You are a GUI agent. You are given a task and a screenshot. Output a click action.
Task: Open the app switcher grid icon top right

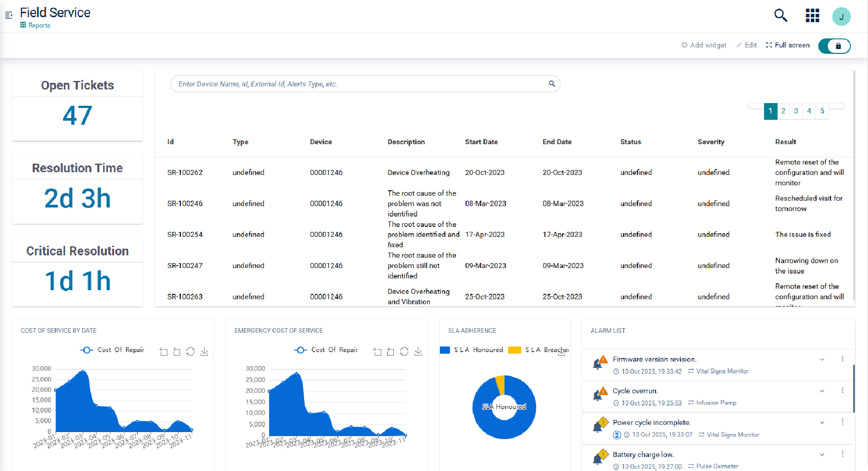tap(812, 15)
